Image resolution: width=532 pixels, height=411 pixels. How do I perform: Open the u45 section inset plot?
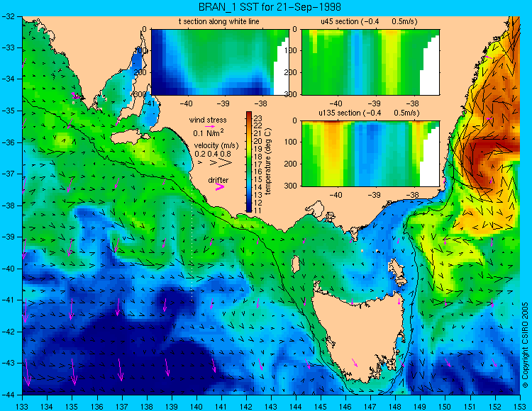point(370,62)
